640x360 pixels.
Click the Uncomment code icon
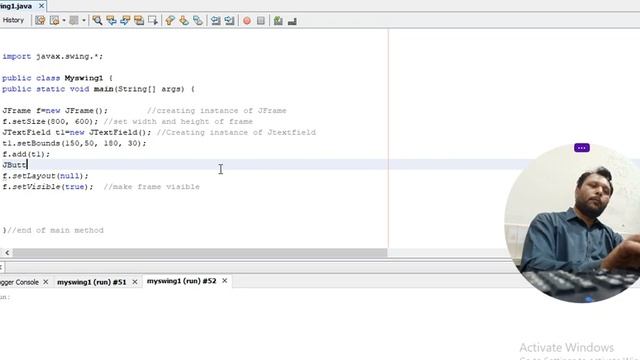(292, 21)
